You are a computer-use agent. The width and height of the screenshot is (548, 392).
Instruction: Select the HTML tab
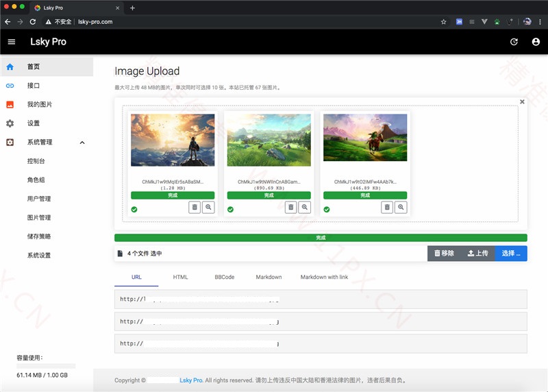(x=180, y=277)
